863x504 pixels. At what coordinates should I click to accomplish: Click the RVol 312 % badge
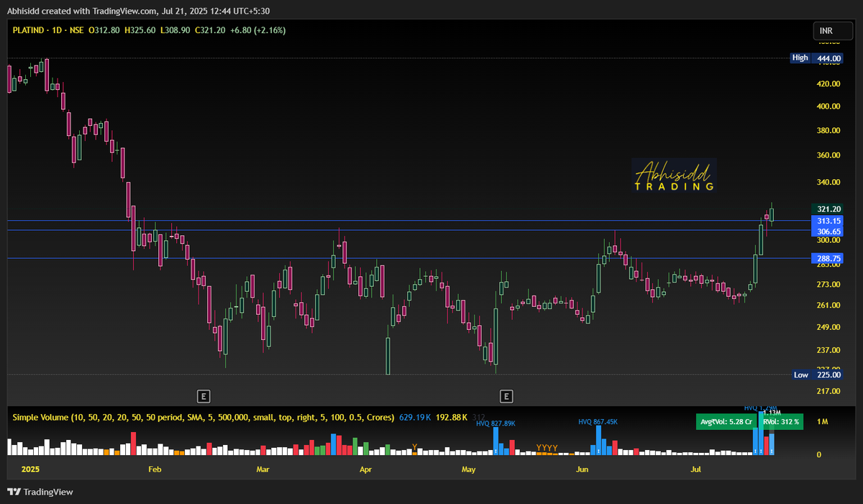pos(781,421)
